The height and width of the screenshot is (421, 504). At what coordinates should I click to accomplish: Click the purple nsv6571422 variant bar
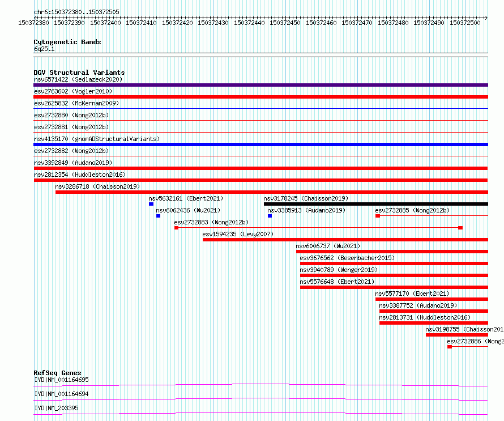tap(260, 85)
